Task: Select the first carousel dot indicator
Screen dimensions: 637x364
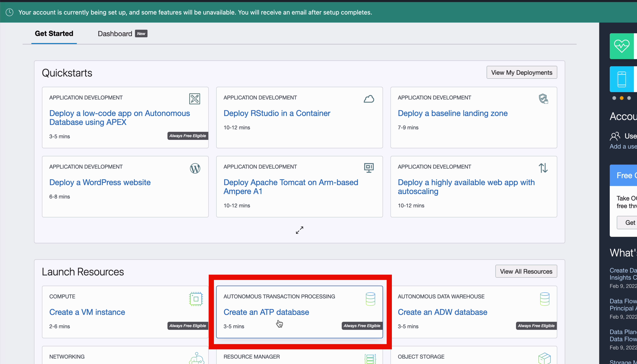Action: (614, 98)
